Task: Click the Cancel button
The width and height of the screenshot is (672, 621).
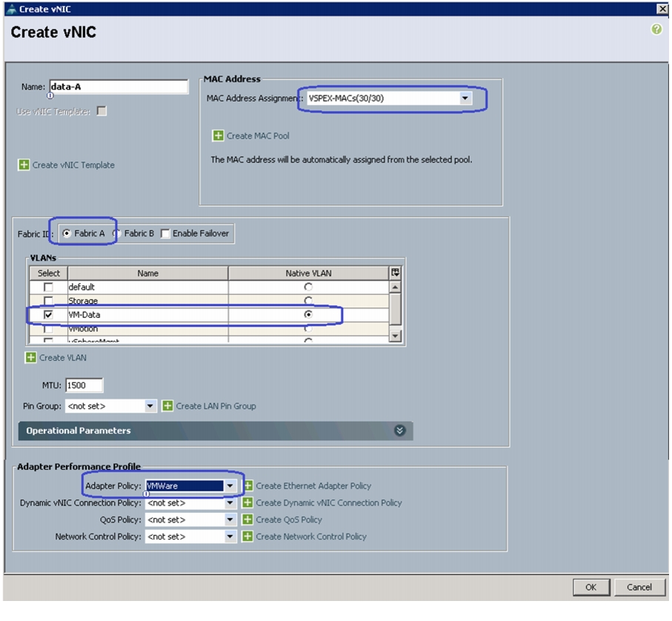Action: [639, 587]
